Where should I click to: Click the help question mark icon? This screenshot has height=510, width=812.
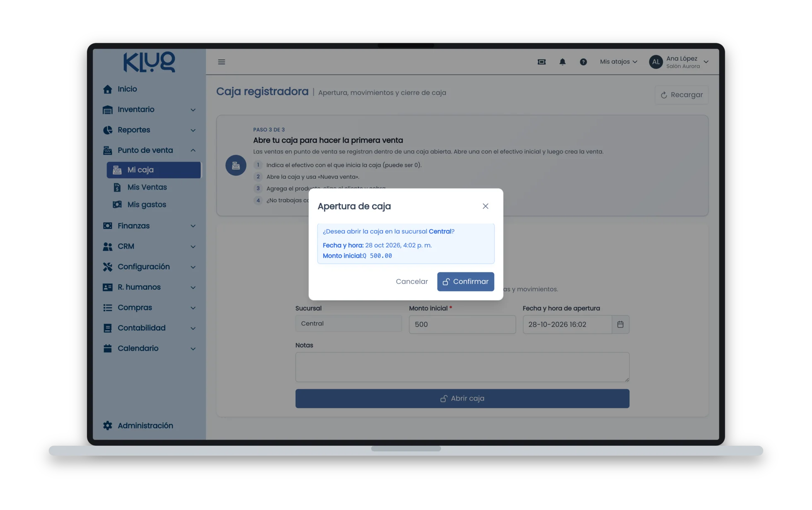[583, 62]
